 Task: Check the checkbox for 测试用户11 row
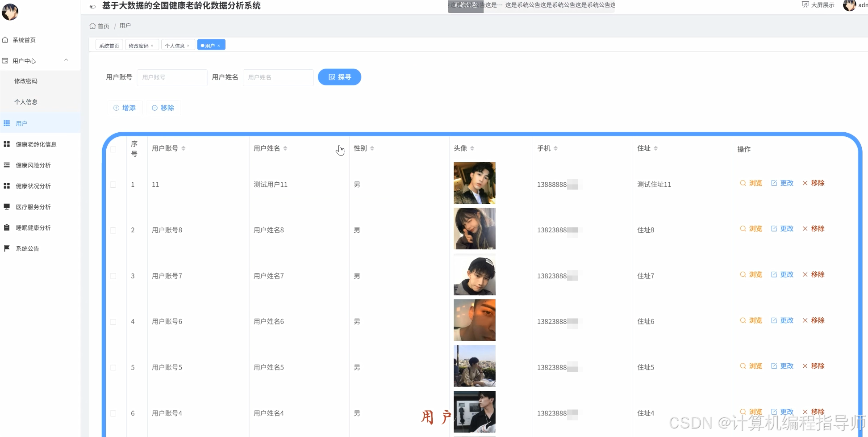click(113, 185)
